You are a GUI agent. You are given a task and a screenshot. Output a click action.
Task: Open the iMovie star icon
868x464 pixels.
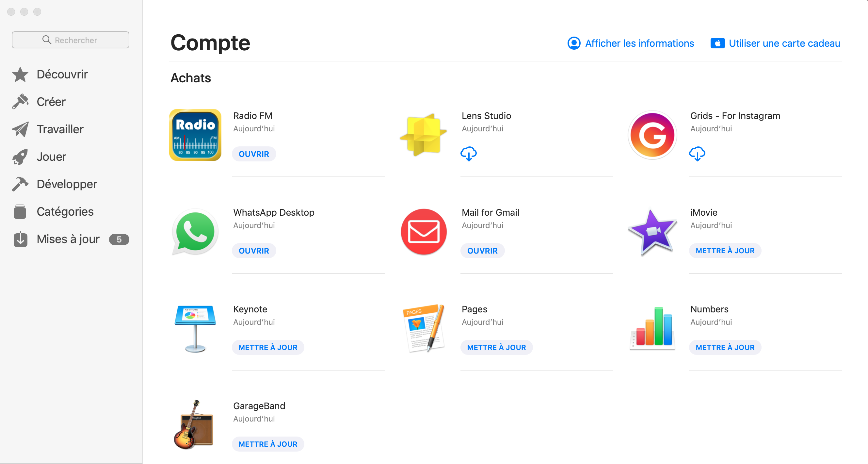tap(652, 232)
